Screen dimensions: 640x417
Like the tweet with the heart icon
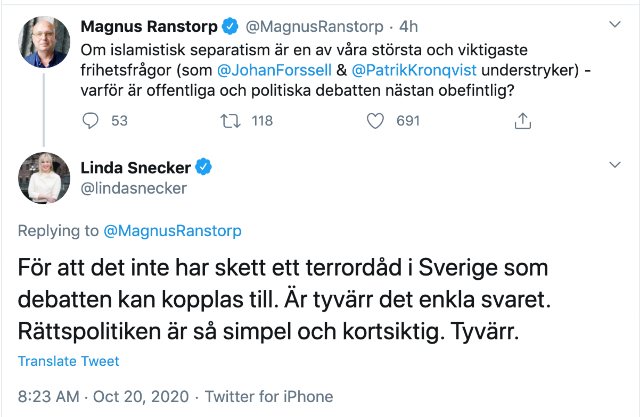(x=376, y=121)
